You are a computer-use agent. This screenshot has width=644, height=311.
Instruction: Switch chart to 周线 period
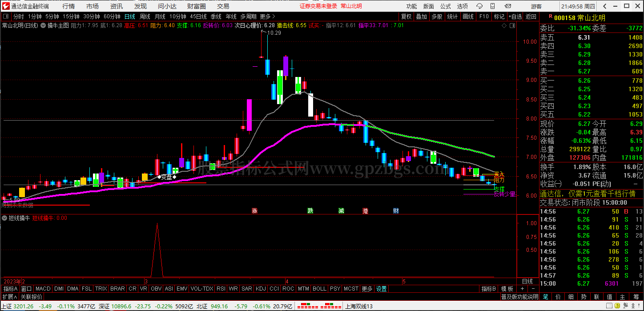145,16
